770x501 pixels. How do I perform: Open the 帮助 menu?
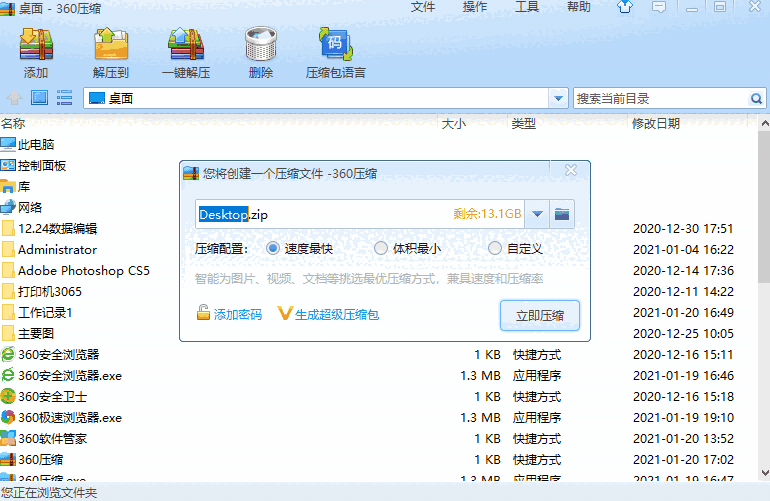pyautogui.click(x=578, y=7)
